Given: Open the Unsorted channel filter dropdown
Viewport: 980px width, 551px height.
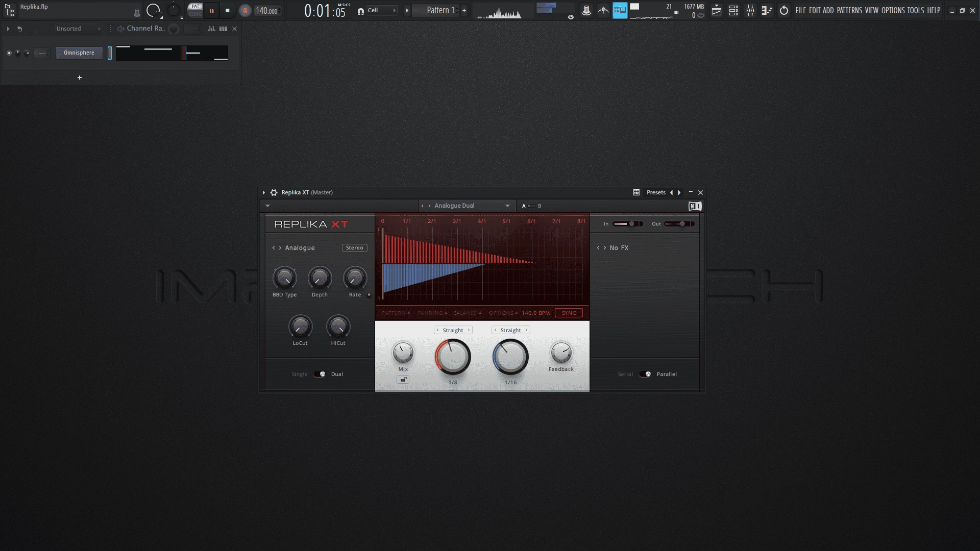Looking at the screenshot, I should coord(79,29).
